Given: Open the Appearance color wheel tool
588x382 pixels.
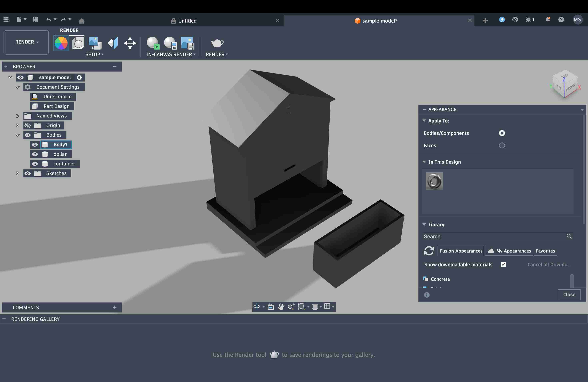Looking at the screenshot, I should [61, 43].
